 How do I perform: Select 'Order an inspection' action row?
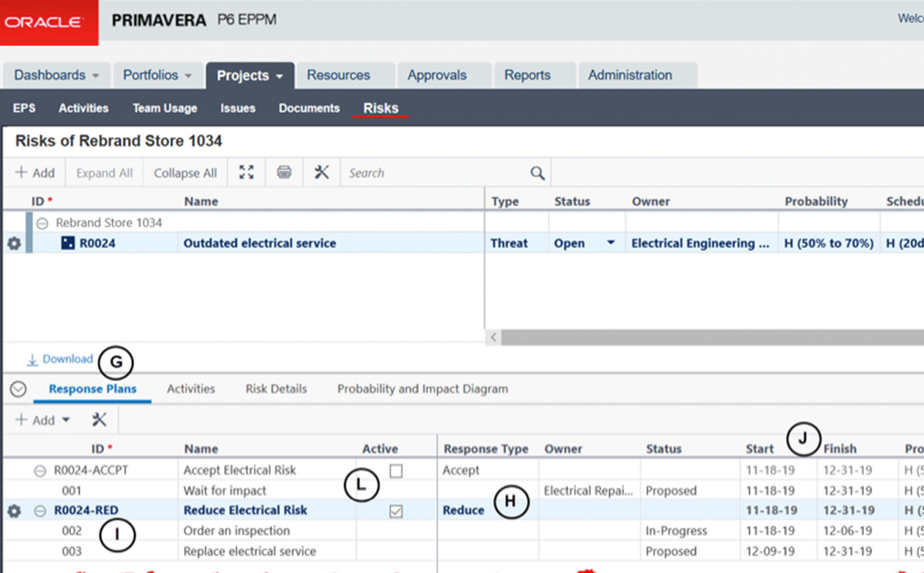pyautogui.click(x=236, y=531)
